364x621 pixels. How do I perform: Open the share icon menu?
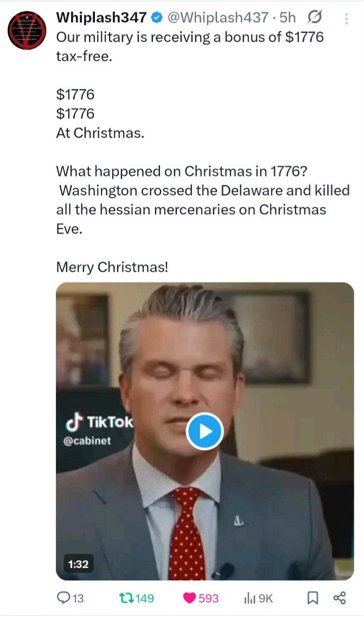click(x=340, y=598)
